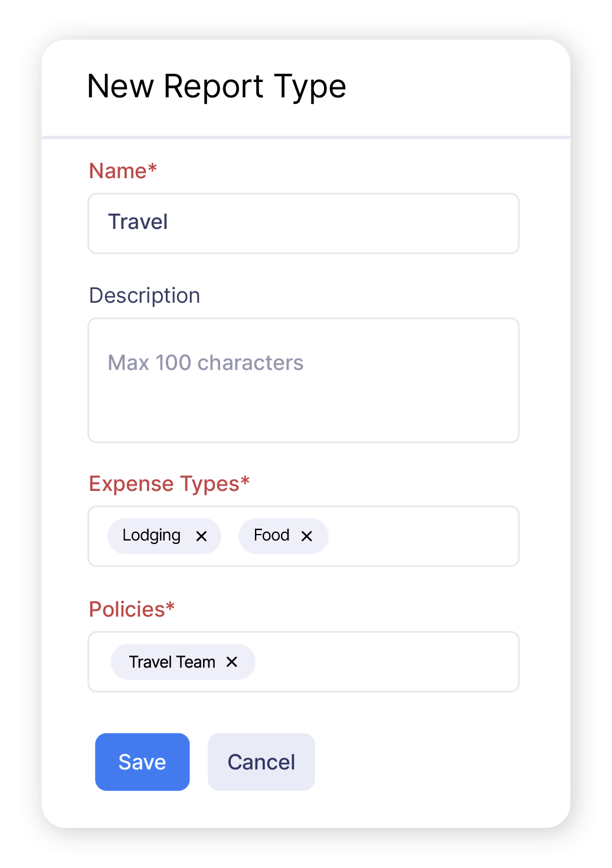The image size is (612, 868).
Task: Select the Food chip
Action: click(271, 535)
